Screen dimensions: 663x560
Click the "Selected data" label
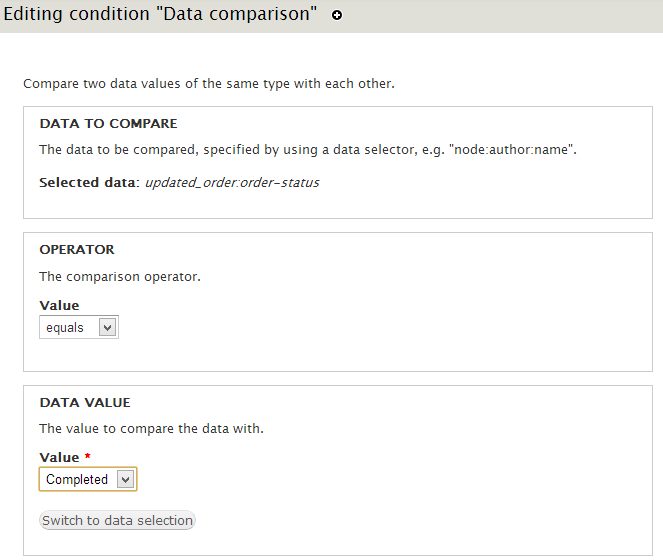(89, 183)
